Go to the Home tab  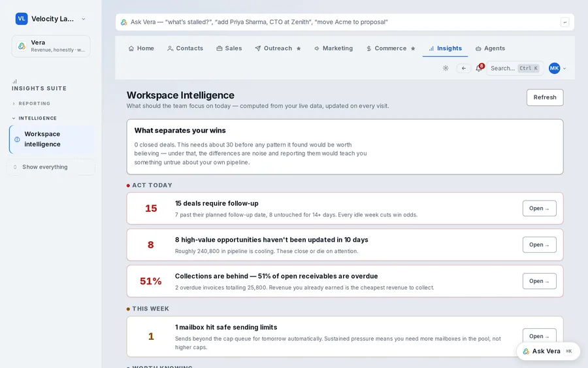(141, 48)
